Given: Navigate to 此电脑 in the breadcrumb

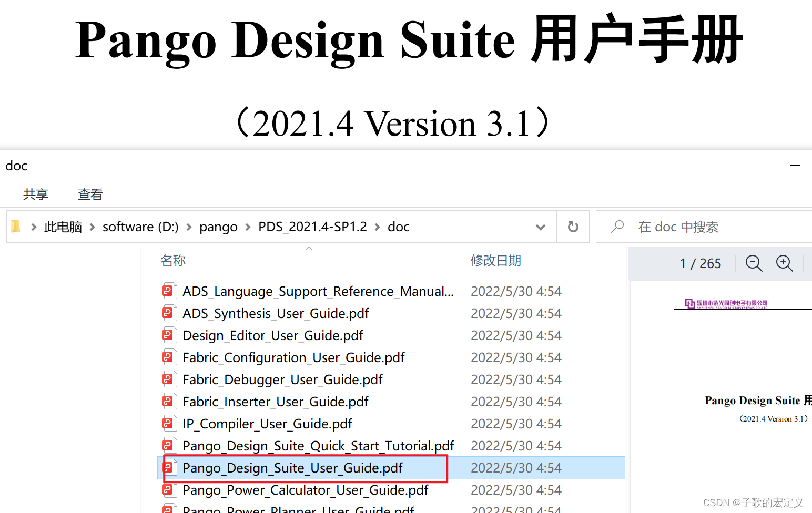Looking at the screenshot, I should tap(63, 227).
